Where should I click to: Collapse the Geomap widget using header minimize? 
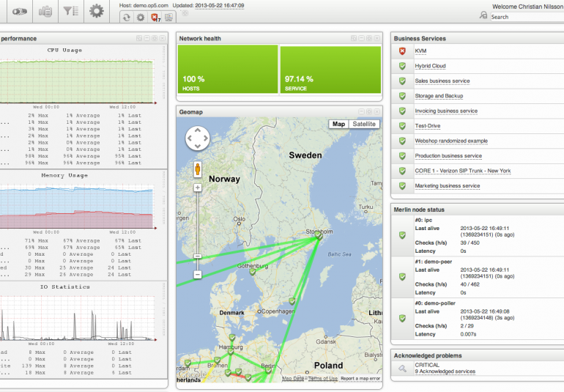click(361, 112)
